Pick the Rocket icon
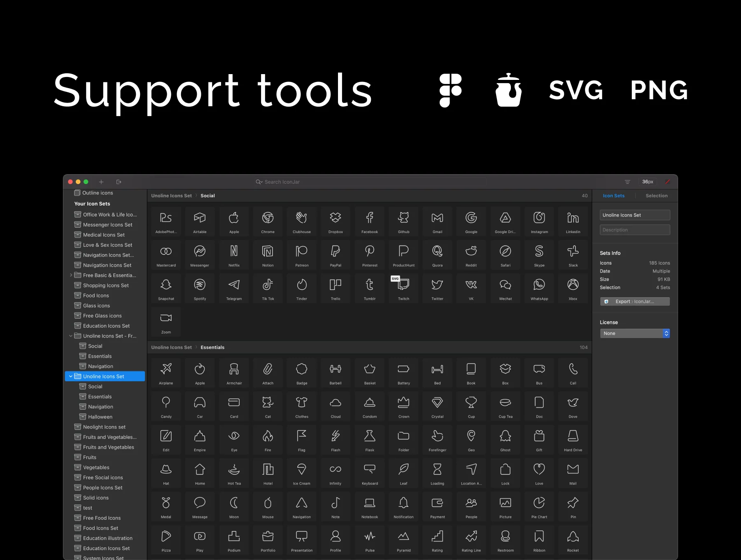 tap(573, 539)
